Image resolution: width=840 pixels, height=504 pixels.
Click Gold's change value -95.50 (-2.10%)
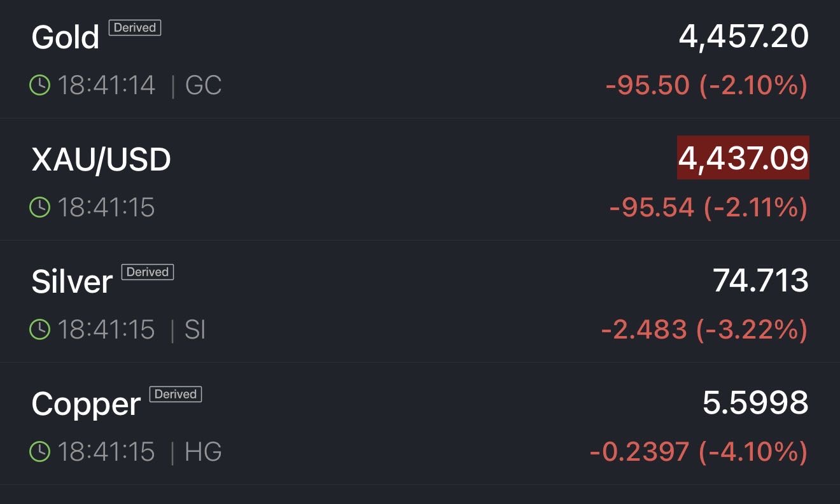706,85
